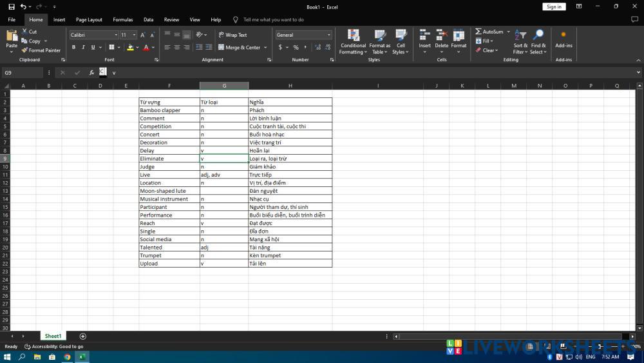Image resolution: width=644 pixels, height=363 pixels.
Task: Click the Format Painter tool
Action: tap(41, 50)
